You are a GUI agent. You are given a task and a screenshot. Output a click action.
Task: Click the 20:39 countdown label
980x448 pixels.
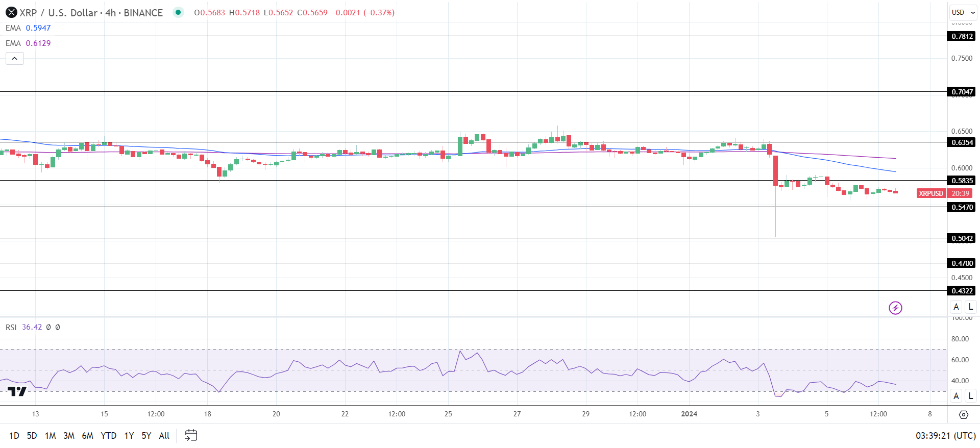tap(960, 193)
